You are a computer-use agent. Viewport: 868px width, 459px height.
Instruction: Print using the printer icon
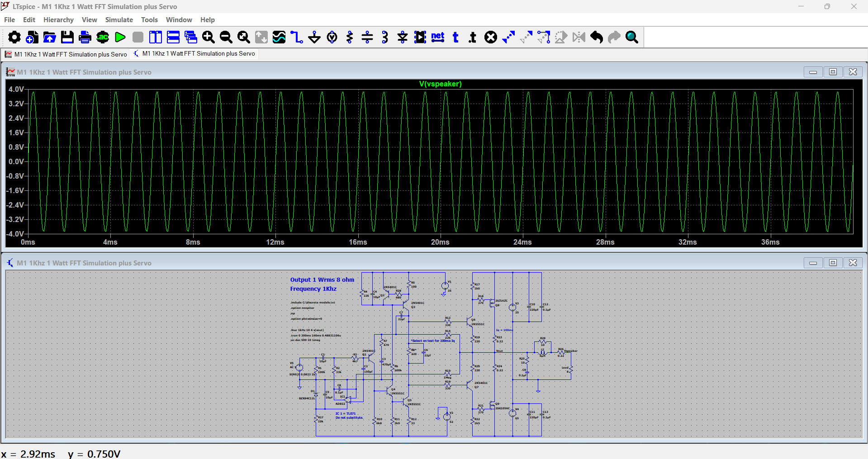85,37
